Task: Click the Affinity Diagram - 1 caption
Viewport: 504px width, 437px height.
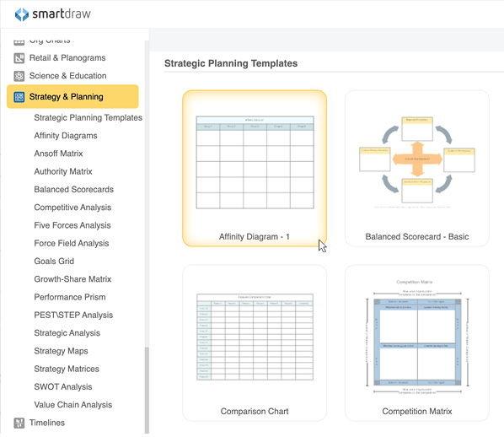Action: coord(255,237)
